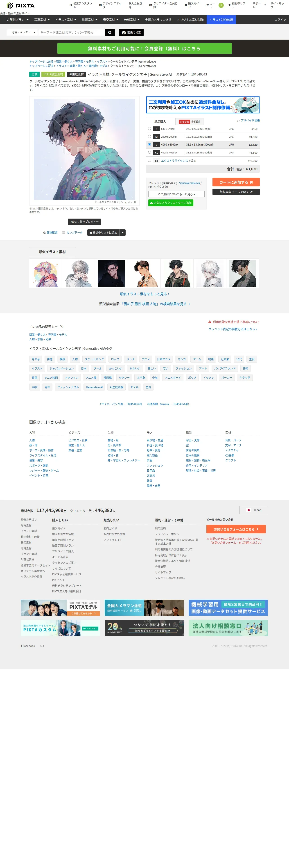Expand the 定額制プラン nav dropdown

click(18, 20)
